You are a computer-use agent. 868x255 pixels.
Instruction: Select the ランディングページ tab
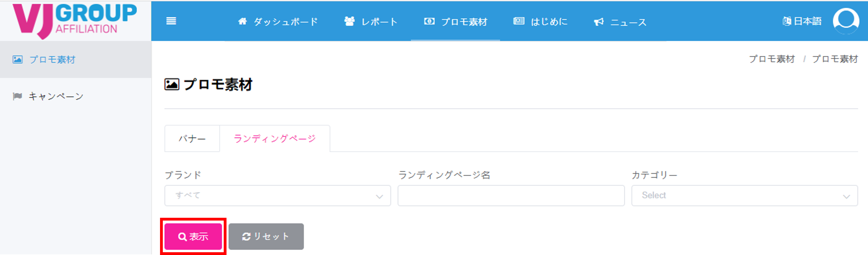[275, 138]
